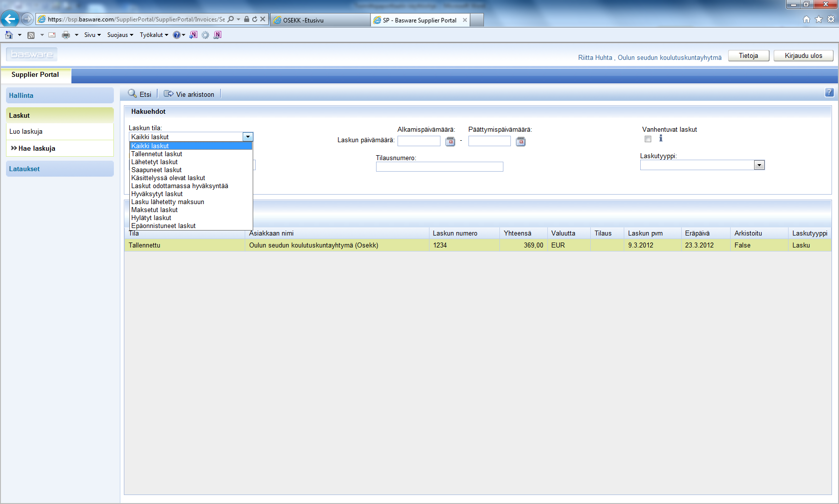Screen dimensions: 839x504
Task: Click the browser forward arrow button
Action: (27, 19)
